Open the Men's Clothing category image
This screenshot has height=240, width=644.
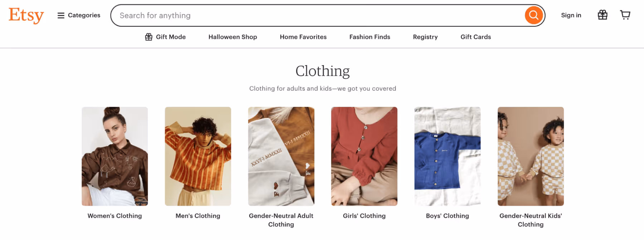198,156
